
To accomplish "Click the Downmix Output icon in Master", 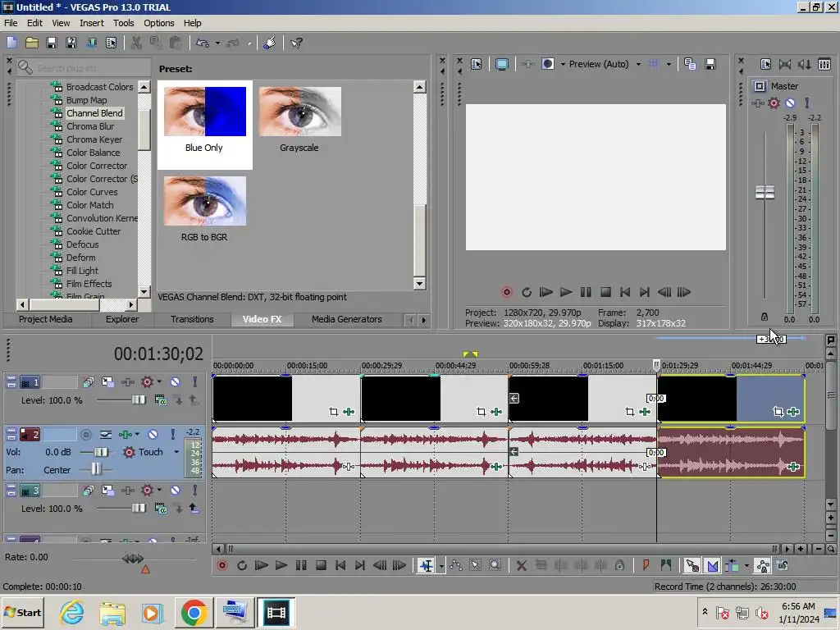I will point(785,64).
